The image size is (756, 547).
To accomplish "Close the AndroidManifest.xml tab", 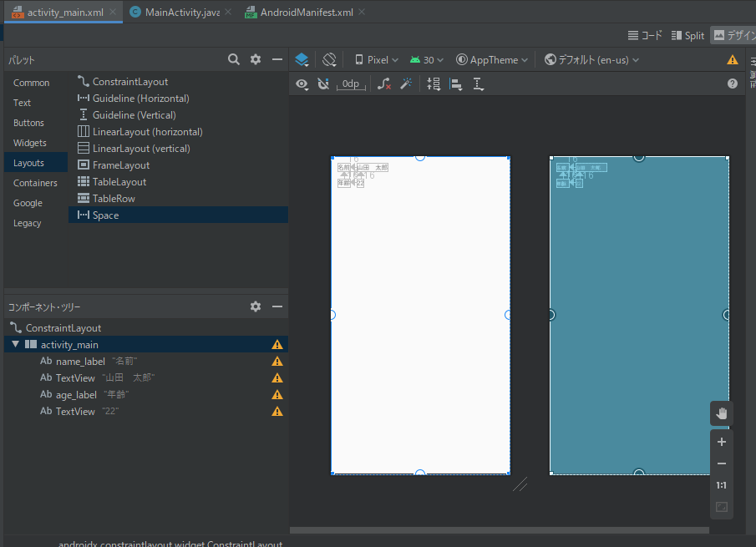I will [x=362, y=12].
